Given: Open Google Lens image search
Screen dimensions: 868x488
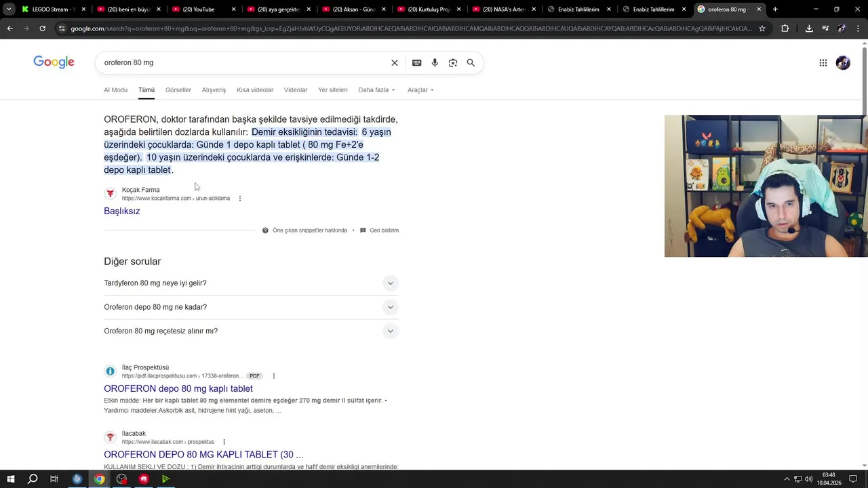Looking at the screenshot, I should [452, 62].
